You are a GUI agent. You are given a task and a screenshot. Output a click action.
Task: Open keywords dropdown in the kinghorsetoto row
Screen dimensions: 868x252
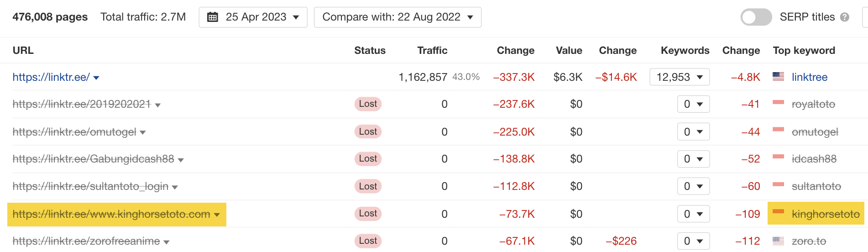pos(693,214)
